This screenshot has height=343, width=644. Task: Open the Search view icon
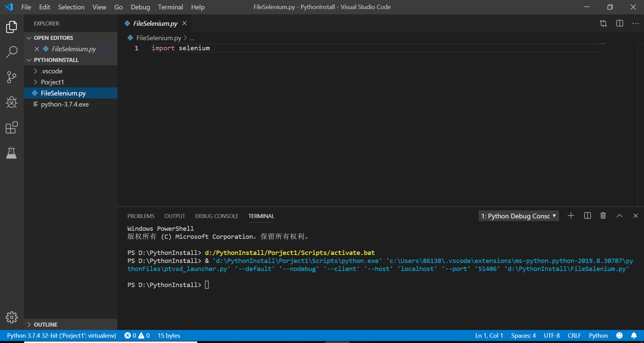(x=12, y=52)
